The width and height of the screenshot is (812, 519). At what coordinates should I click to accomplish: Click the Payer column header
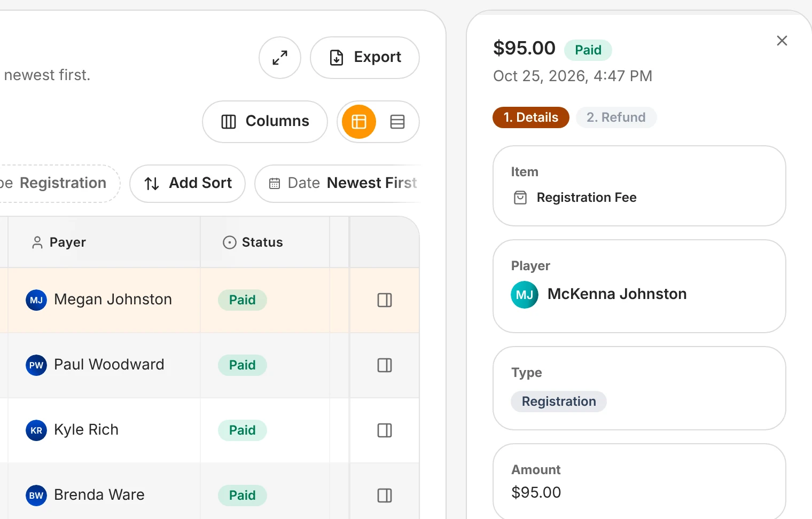(104, 242)
